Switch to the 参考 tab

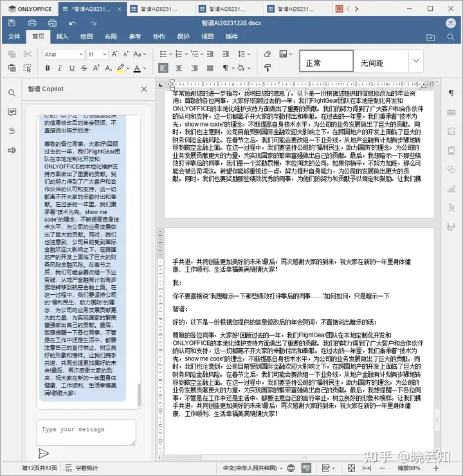pos(135,37)
